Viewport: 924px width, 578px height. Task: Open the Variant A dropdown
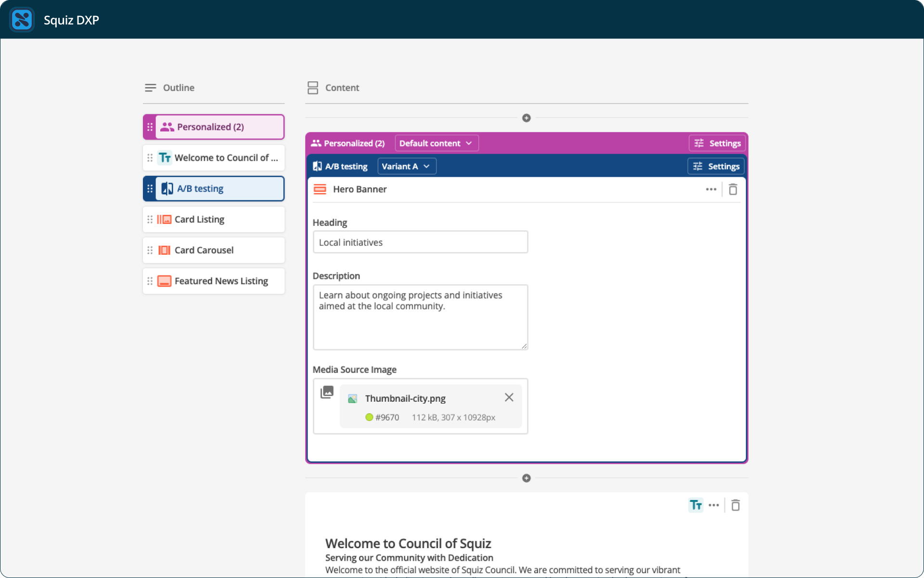tap(407, 166)
